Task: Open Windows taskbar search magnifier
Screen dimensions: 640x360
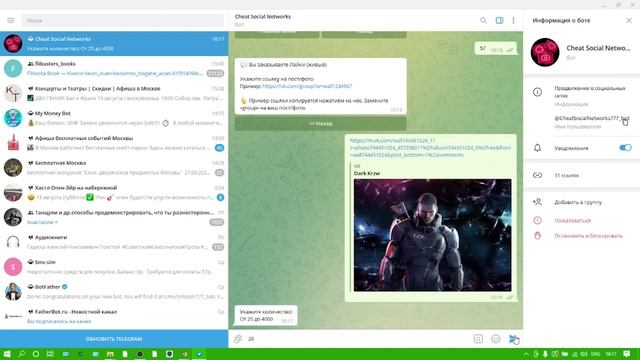Action: [22, 354]
